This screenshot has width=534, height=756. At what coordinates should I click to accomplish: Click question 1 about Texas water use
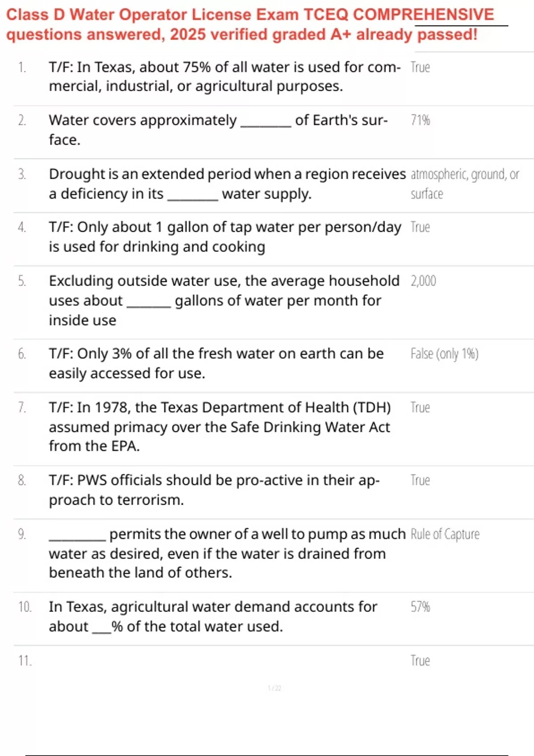[x=225, y=76]
